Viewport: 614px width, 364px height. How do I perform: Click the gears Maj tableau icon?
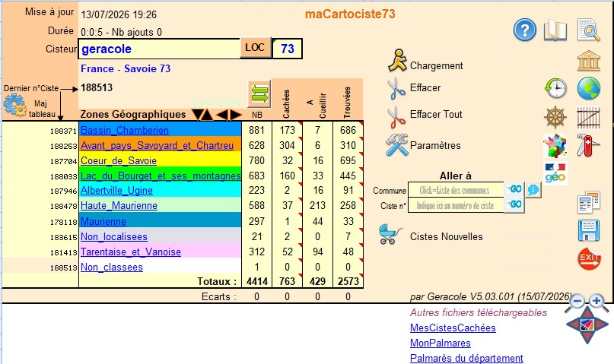coord(15,106)
